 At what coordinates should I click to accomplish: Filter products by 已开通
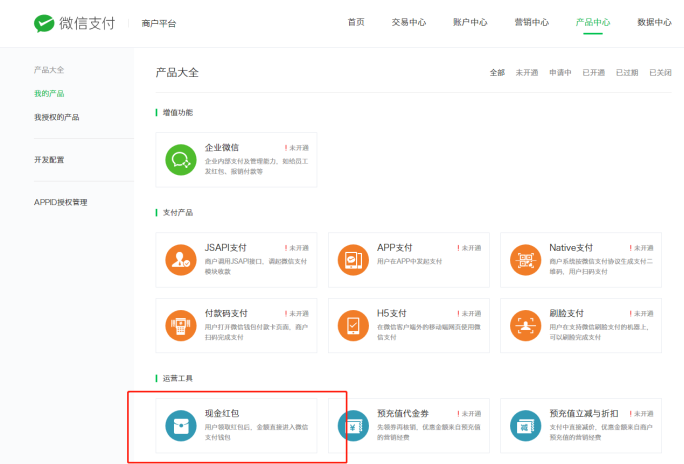[594, 72]
